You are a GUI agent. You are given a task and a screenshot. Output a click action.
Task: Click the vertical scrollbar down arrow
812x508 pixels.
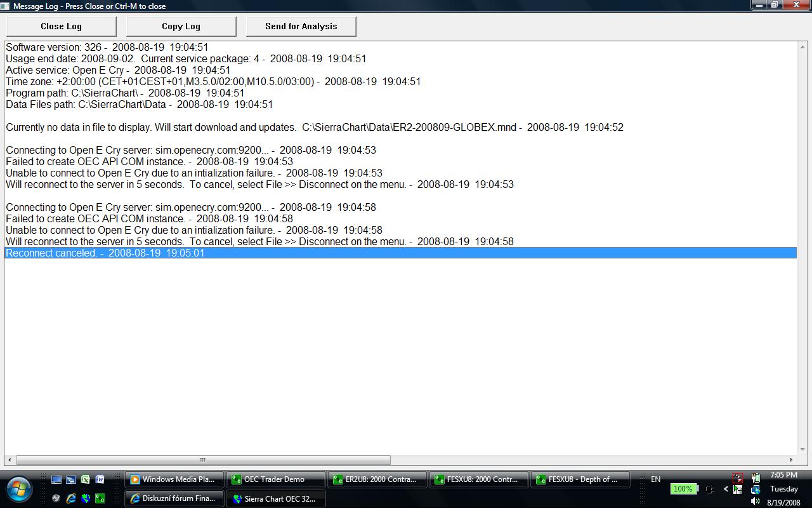click(802, 450)
